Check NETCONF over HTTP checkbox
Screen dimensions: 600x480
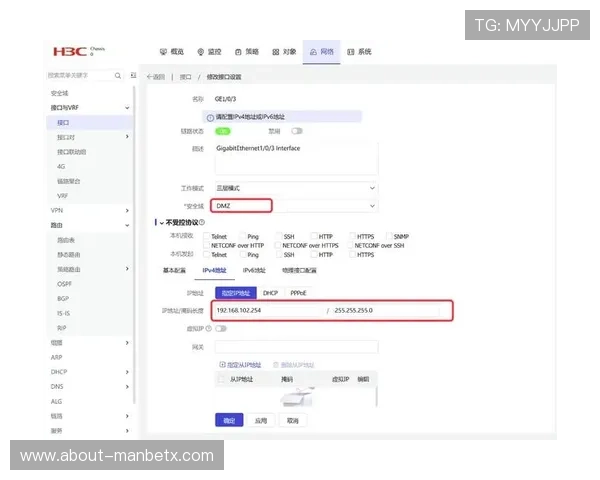(207, 245)
